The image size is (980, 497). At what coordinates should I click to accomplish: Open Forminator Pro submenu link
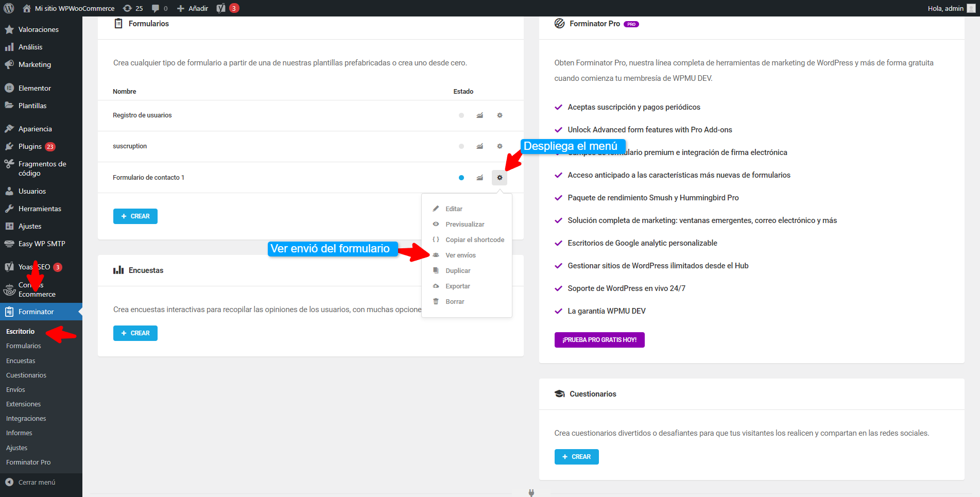[x=28, y=462]
